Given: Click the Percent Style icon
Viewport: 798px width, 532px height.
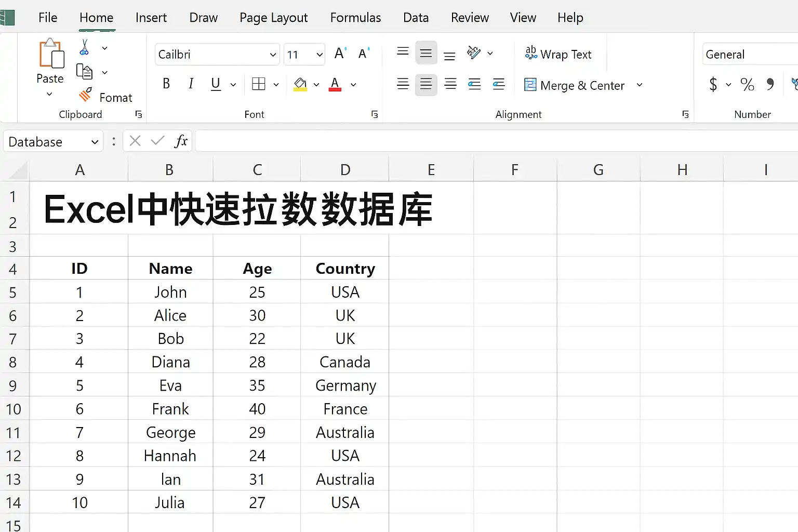Looking at the screenshot, I should click(x=747, y=84).
